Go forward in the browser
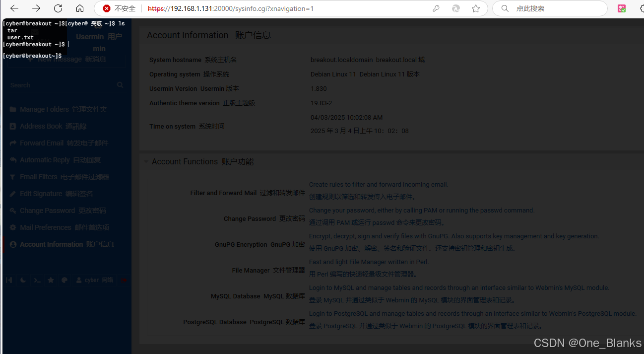Image resolution: width=644 pixels, height=354 pixels. tap(36, 8)
